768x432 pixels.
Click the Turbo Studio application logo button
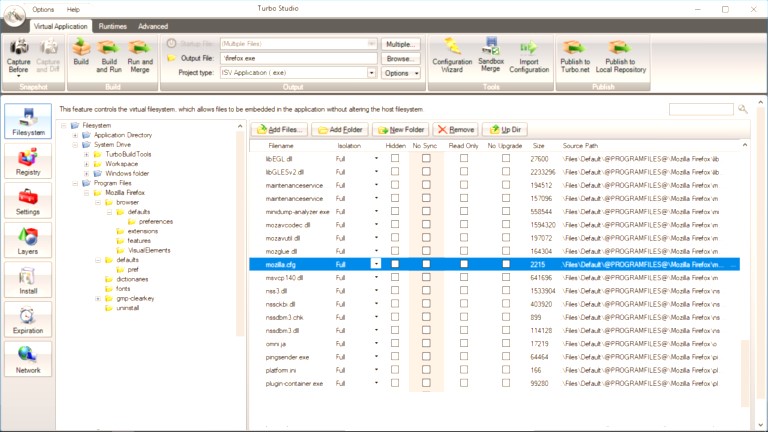[14, 15]
